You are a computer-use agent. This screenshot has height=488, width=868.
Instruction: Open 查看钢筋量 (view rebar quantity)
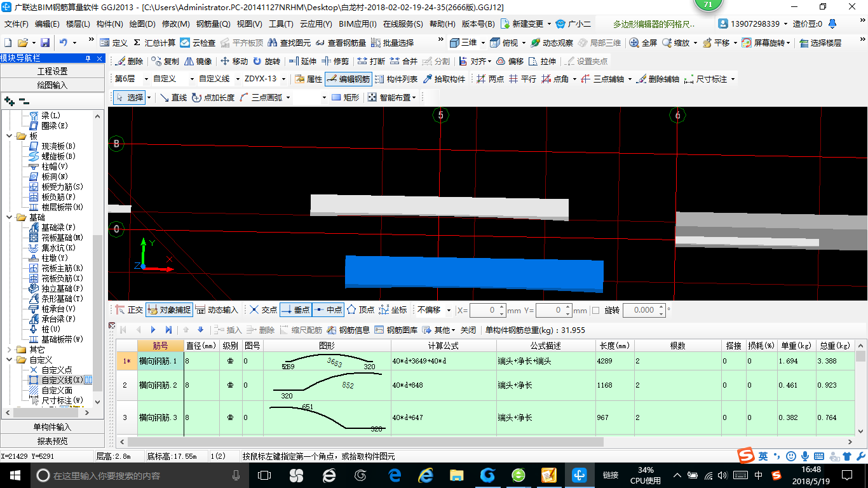tap(341, 43)
